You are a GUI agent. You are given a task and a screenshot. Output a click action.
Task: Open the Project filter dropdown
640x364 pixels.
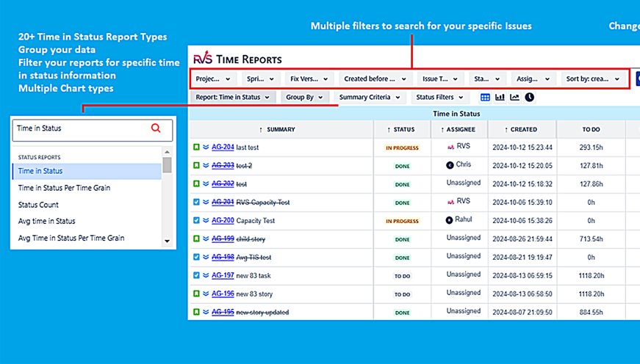pos(213,79)
